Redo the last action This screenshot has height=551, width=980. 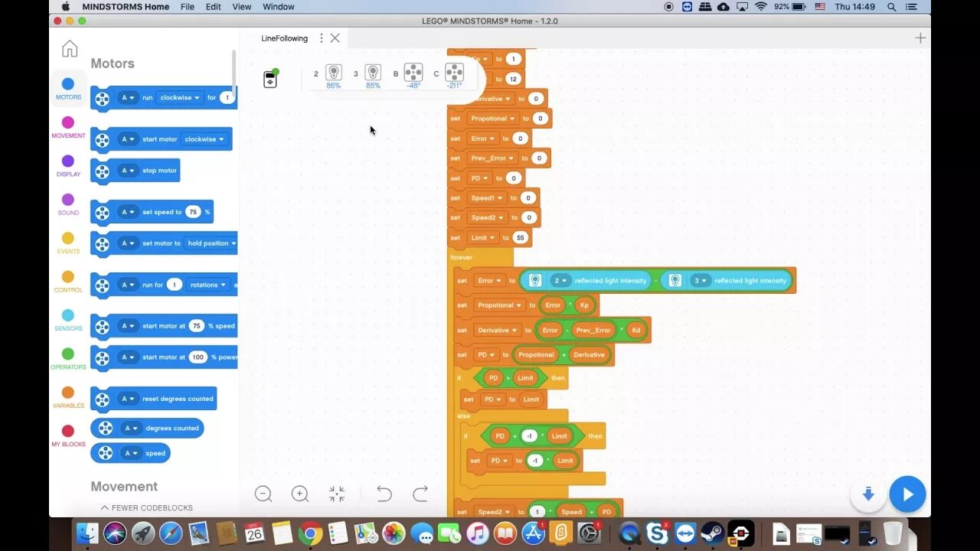coord(420,494)
